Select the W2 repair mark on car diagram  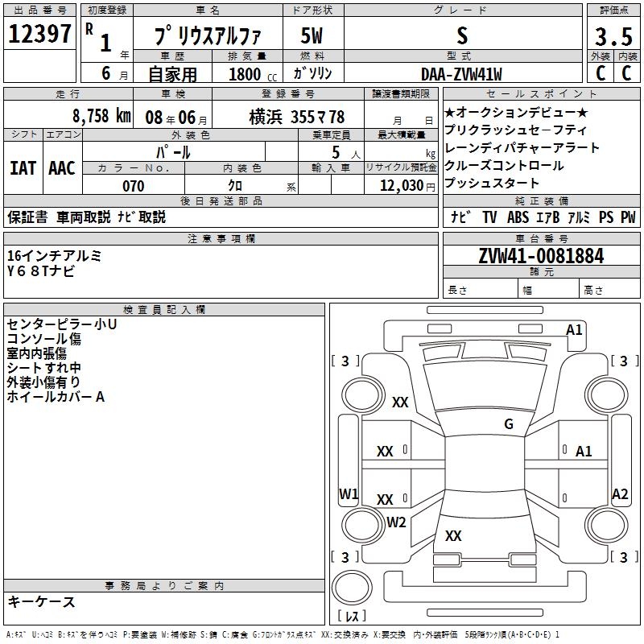(x=396, y=522)
